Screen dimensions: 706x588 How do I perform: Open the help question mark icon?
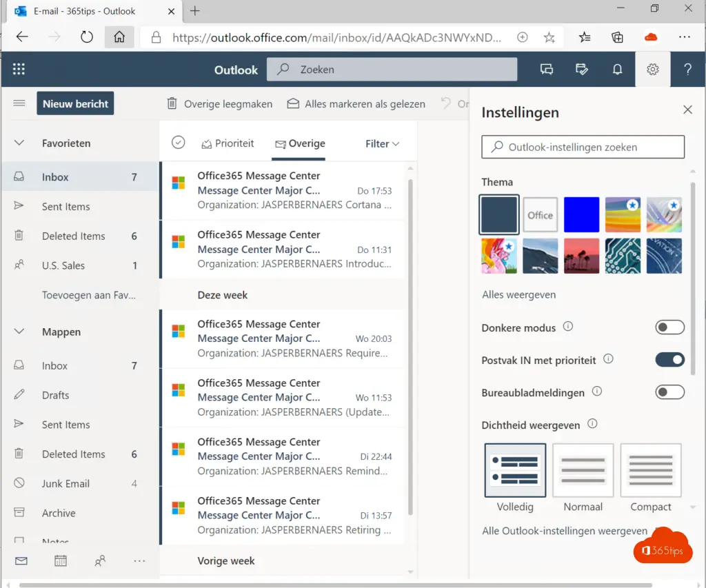point(687,69)
